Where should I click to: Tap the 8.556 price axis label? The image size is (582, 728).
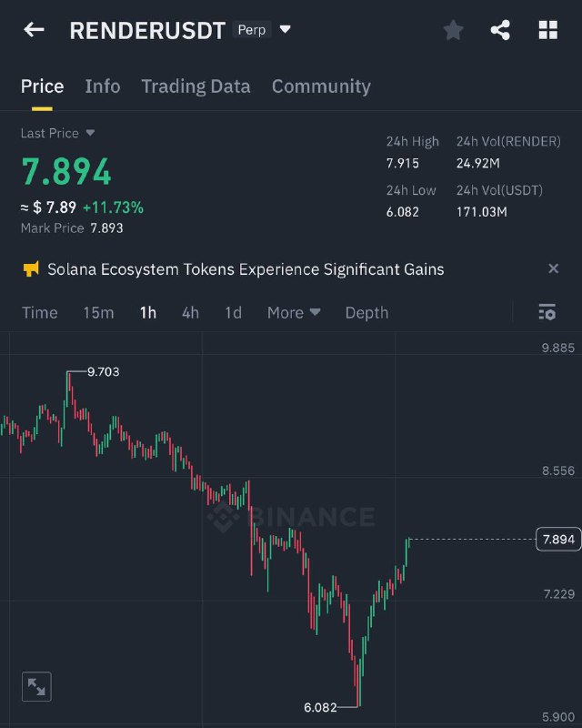(557, 470)
